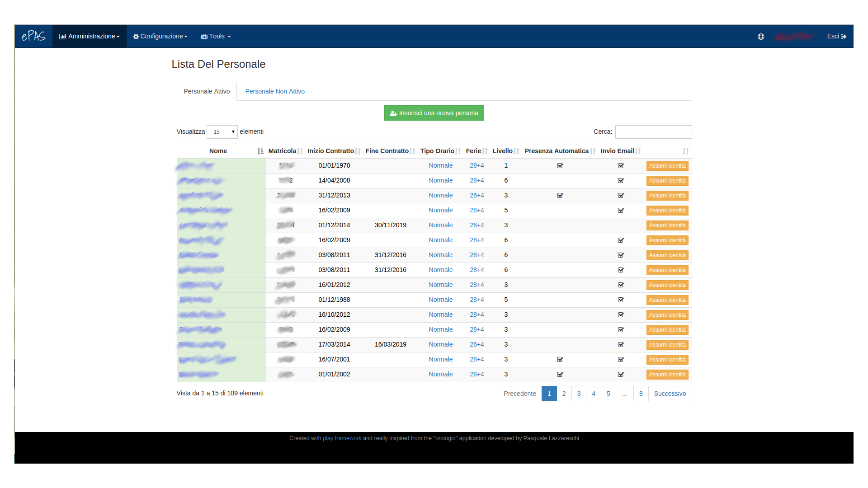Click Fine Contratto date 16/03/2019
868x488 pixels.
pyautogui.click(x=391, y=344)
